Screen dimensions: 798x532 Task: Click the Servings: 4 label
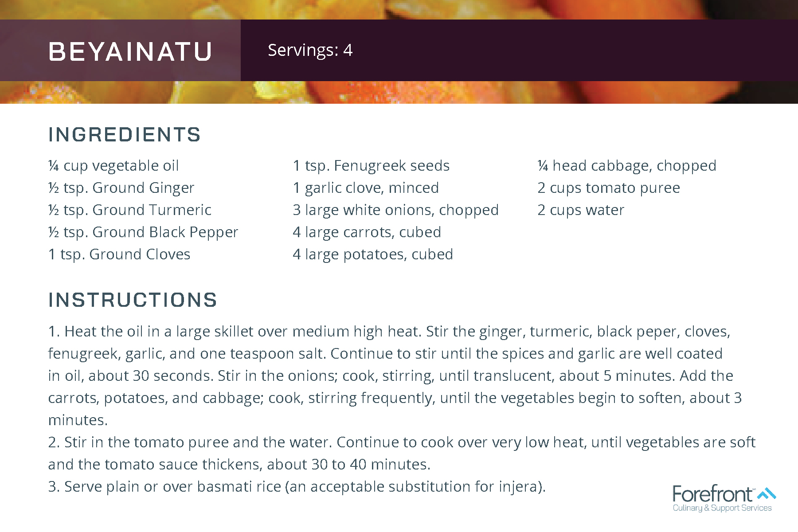click(x=310, y=50)
